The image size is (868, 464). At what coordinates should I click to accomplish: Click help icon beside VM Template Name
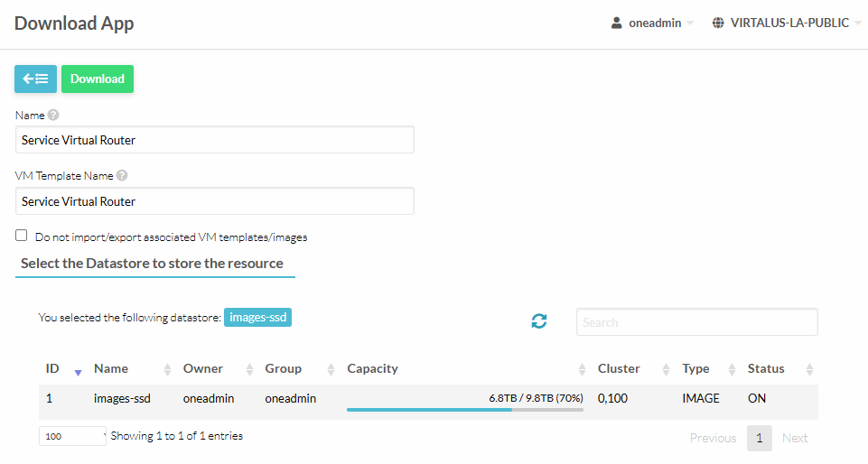[x=122, y=177]
